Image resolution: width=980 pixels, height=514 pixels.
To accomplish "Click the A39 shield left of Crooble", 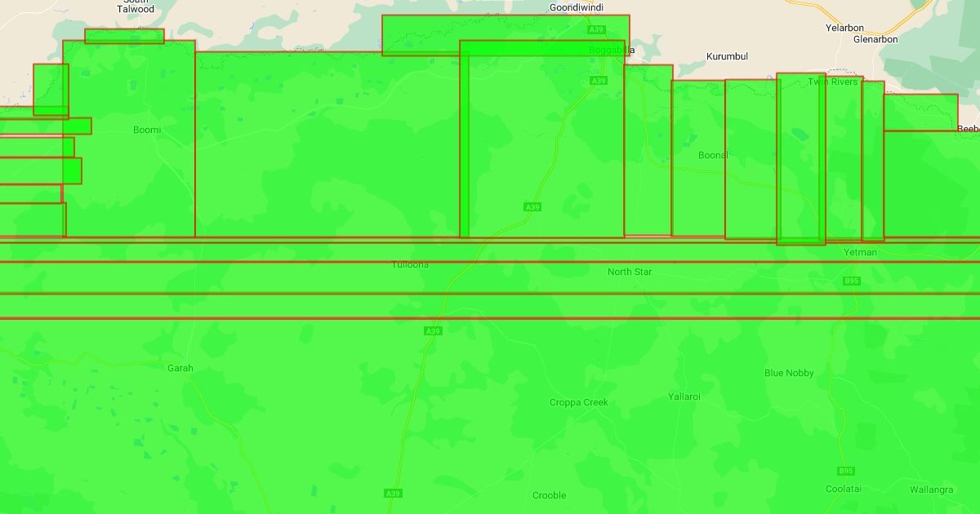I will click(x=393, y=494).
